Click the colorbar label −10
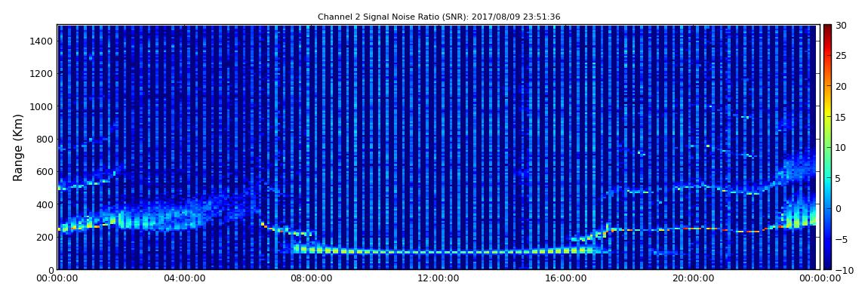This screenshot has width=868, height=307. [x=844, y=270]
